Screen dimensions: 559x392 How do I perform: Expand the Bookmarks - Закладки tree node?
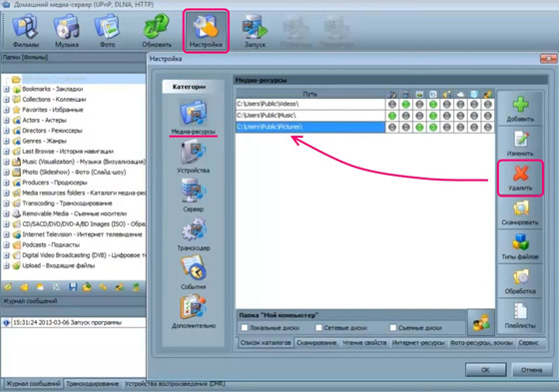tap(6, 89)
